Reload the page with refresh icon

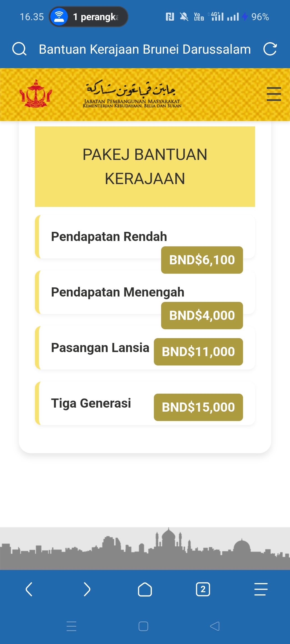tap(270, 49)
